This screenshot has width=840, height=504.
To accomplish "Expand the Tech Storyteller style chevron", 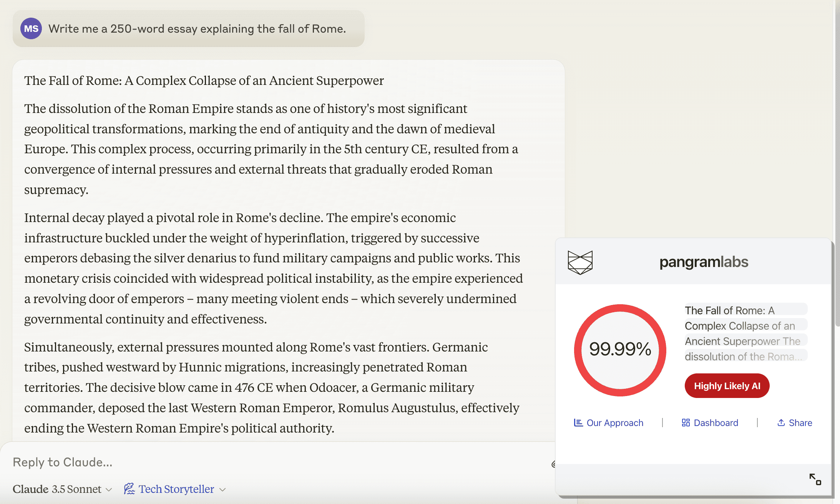I will [x=222, y=489].
